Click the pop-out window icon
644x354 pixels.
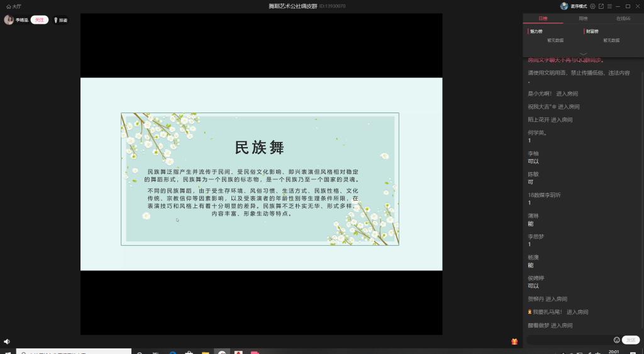601,6
